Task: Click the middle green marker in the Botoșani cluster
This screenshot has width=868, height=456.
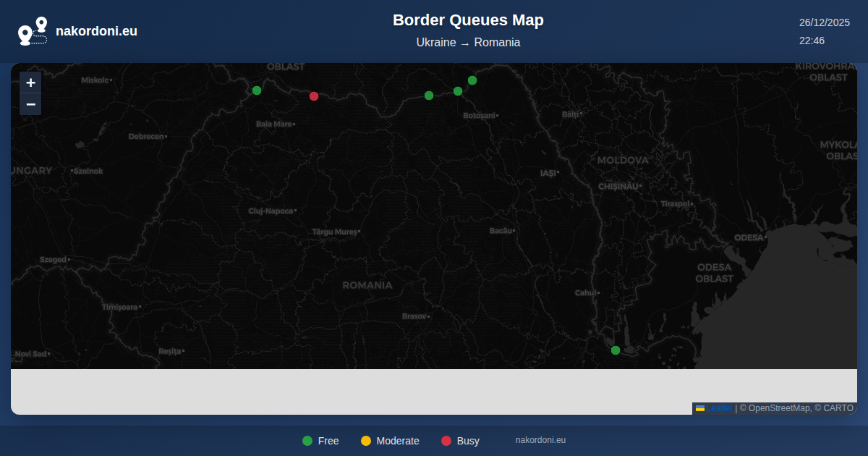Action: point(458,91)
